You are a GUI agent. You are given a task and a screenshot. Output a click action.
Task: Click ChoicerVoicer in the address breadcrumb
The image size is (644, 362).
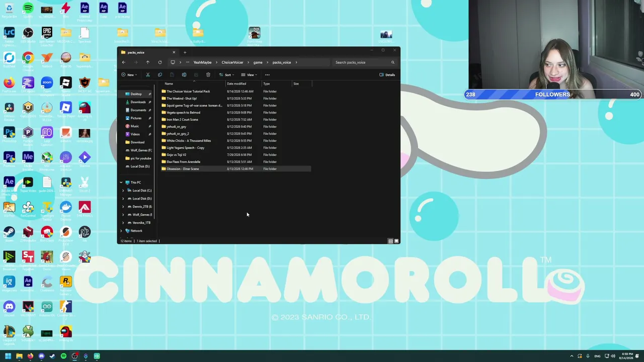tap(232, 62)
